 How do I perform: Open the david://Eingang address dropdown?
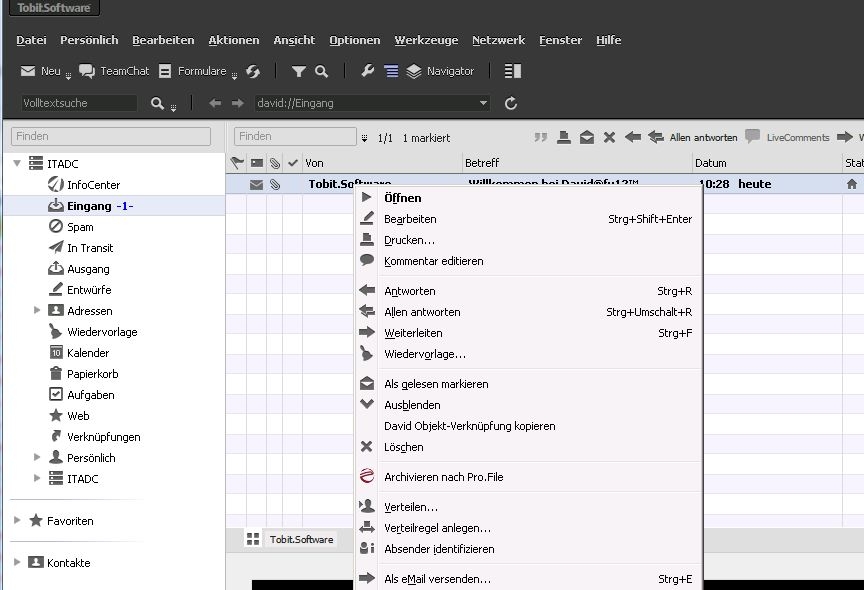(483, 103)
